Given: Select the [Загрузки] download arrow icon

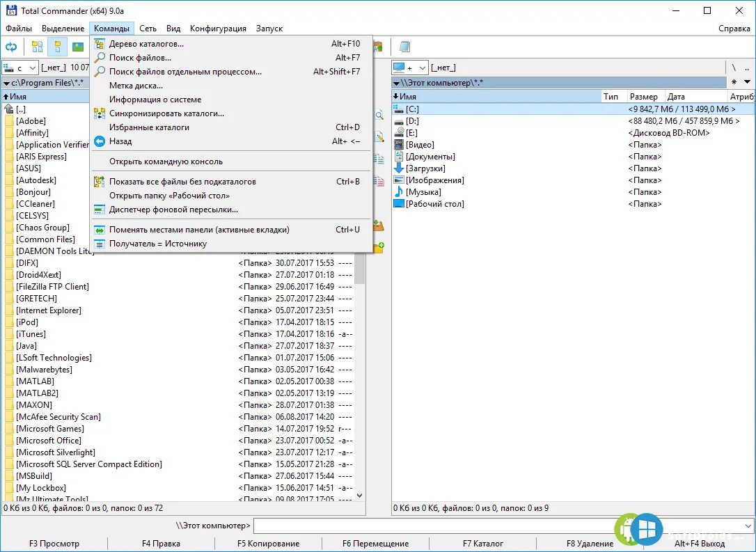Looking at the screenshot, I should [x=399, y=168].
